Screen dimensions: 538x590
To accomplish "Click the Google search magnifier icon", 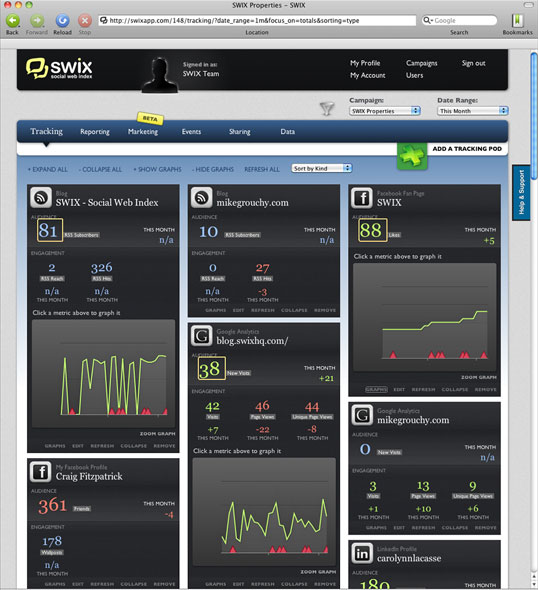I will pyautogui.click(x=427, y=20).
